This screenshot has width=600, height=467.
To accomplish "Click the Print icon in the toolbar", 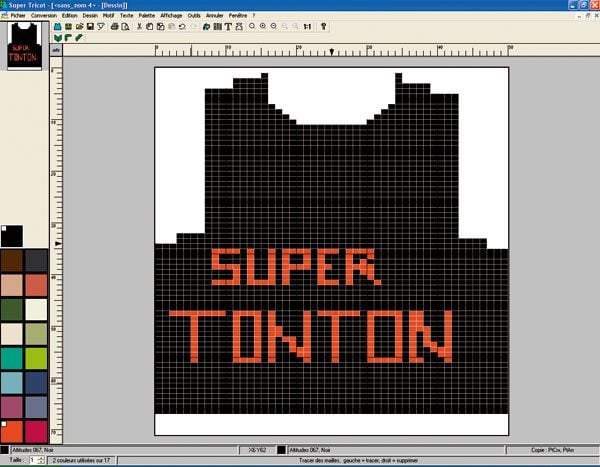I will pos(114,27).
